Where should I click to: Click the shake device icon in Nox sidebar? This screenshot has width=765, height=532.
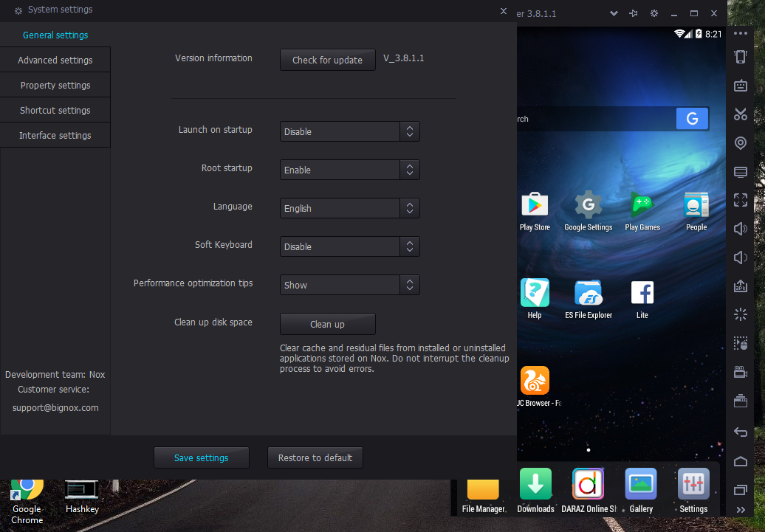(740, 57)
